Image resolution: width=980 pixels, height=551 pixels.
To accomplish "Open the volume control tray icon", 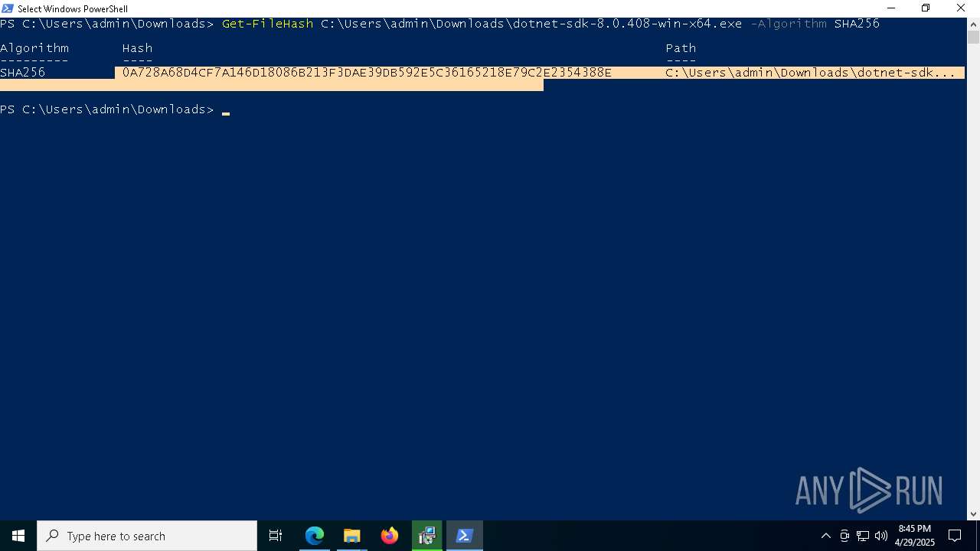I will pyautogui.click(x=881, y=536).
